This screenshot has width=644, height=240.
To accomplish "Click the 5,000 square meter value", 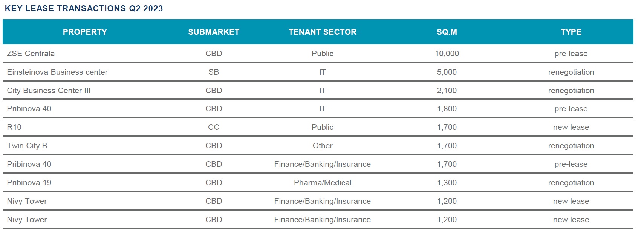I will pyautogui.click(x=447, y=72).
